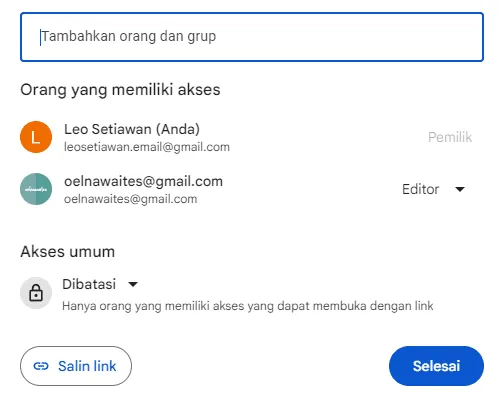
Task: Click the lock icon under Akses umum
Action: point(36,293)
